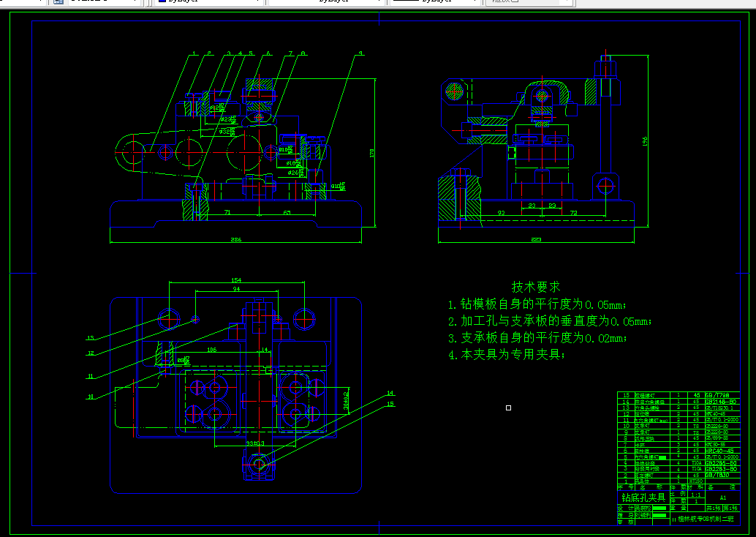This screenshot has height=537, width=756.
Task: Select balloon number 15 right of plan view
Action: [x=390, y=404]
